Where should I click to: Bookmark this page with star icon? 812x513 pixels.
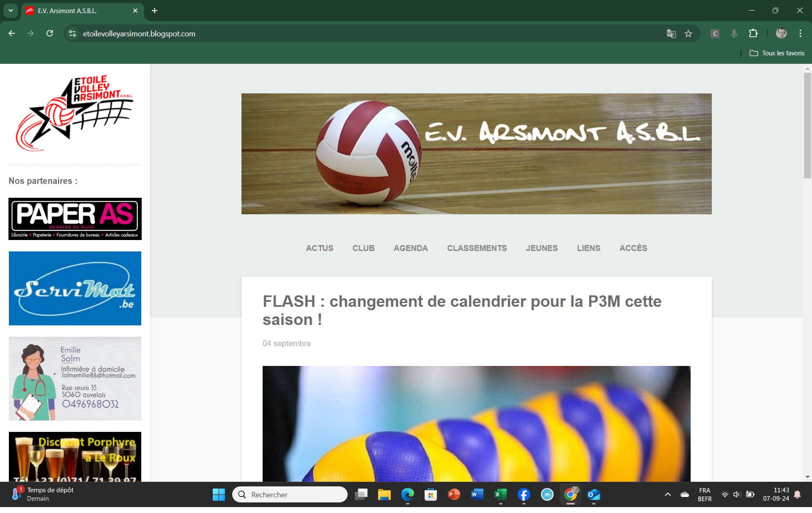[x=689, y=34]
